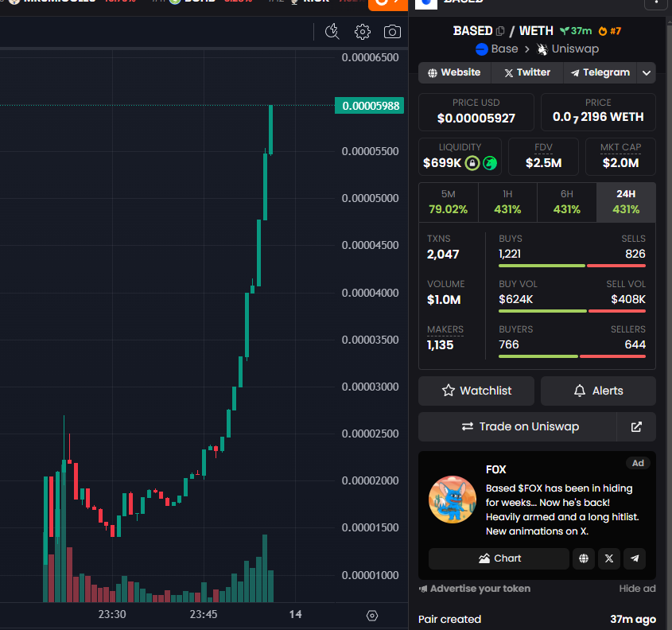Screen dimensions: 672x630
Task: Click the buys versus sells progress bar
Action: point(572,266)
